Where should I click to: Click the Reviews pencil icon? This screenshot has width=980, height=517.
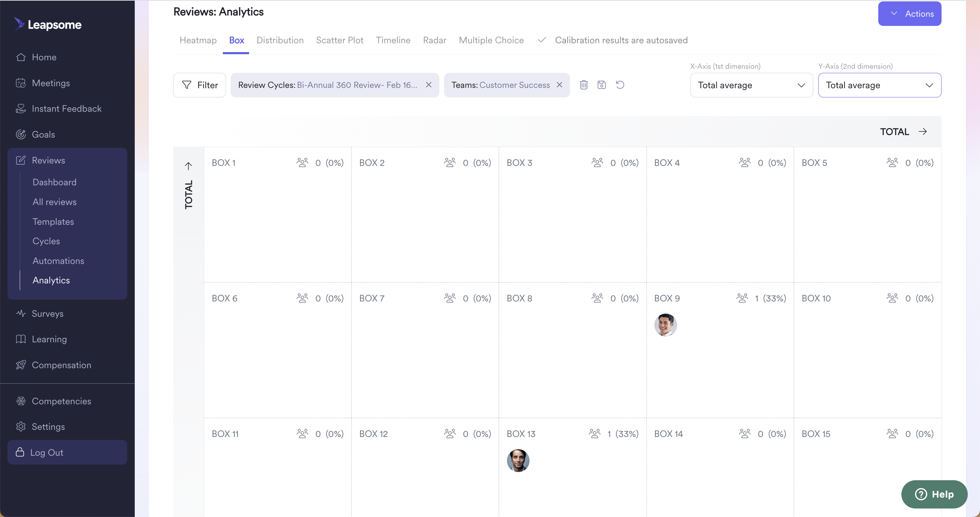tap(21, 160)
